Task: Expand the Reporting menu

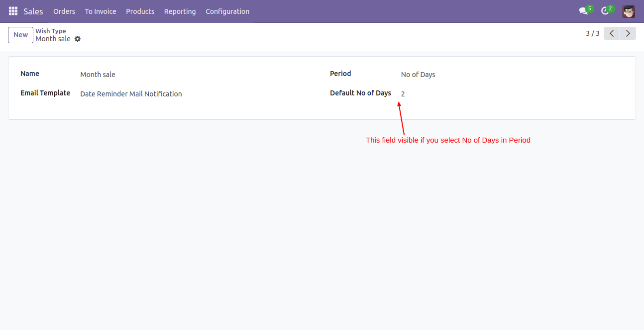Action: 180,11
